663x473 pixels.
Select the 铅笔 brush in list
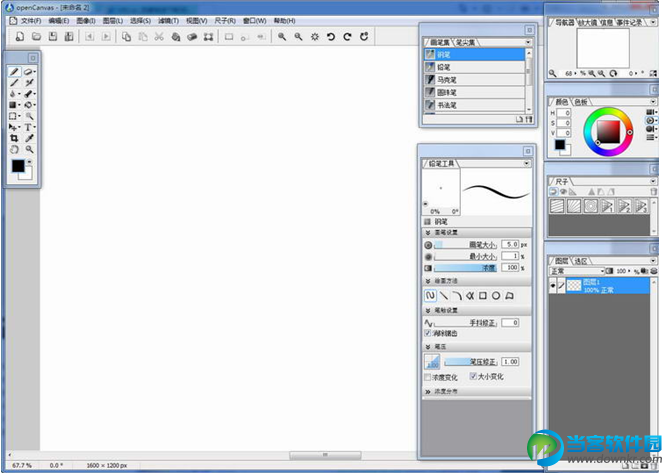tap(474, 67)
